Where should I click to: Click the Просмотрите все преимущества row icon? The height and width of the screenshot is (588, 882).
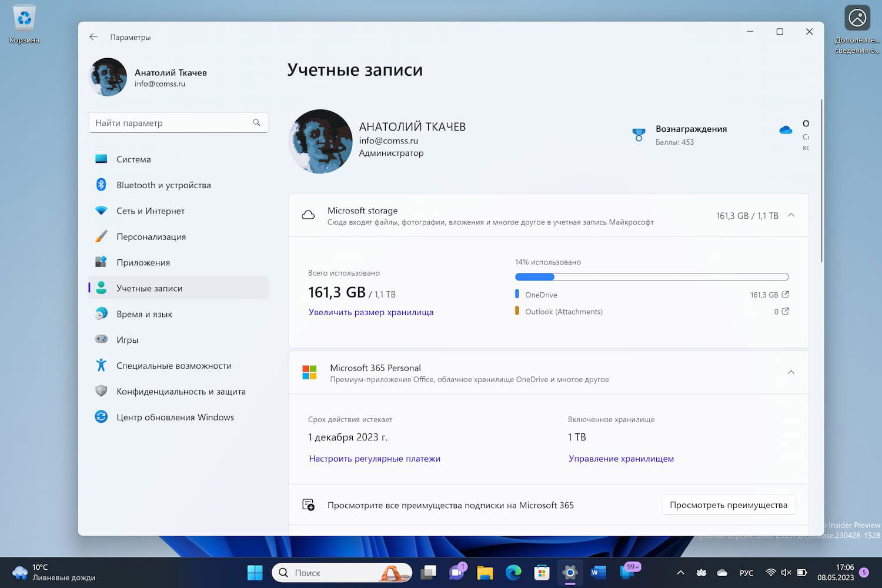[x=308, y=505]
